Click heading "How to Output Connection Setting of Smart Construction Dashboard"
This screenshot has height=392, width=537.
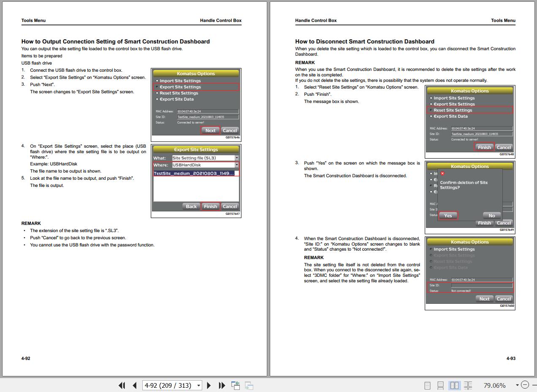[116, 41]
